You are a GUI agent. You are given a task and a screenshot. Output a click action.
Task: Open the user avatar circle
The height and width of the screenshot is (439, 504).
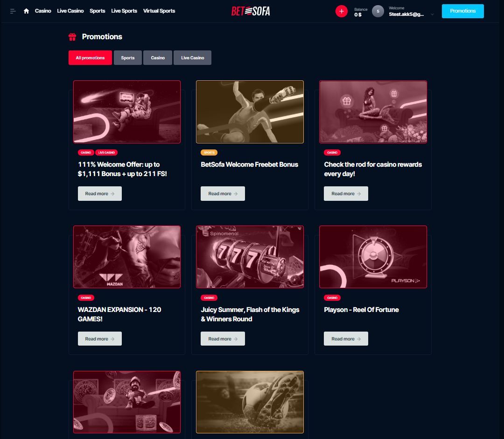378,12
